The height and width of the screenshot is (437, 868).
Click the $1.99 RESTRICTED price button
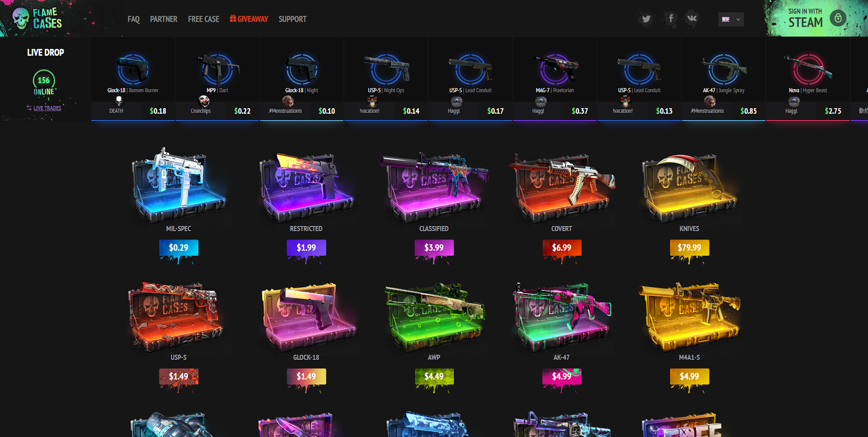click(306, 248)
